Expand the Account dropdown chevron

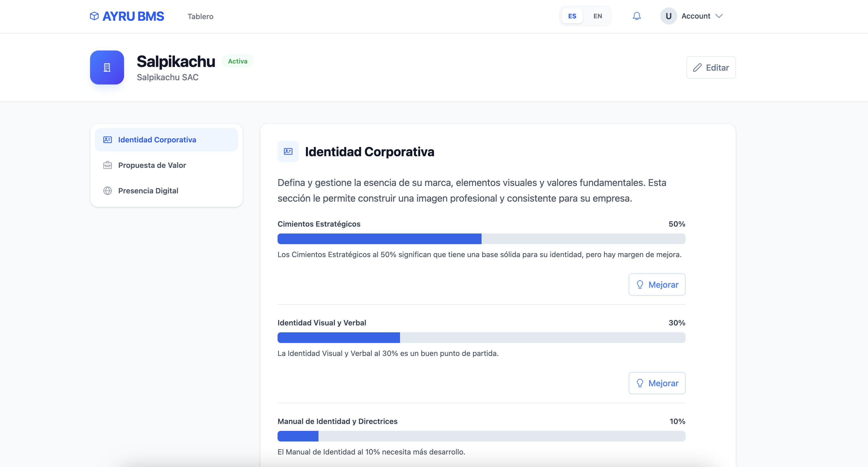coord(719,16)
